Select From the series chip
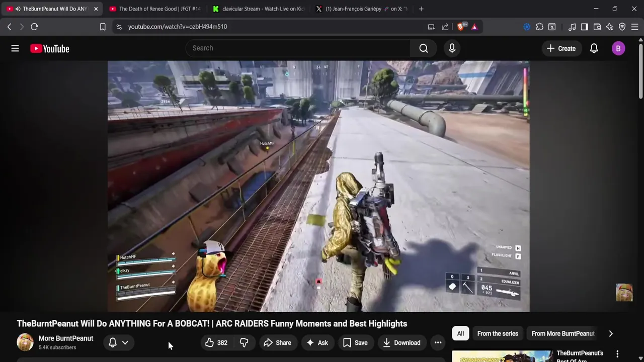 coord(498,333)
